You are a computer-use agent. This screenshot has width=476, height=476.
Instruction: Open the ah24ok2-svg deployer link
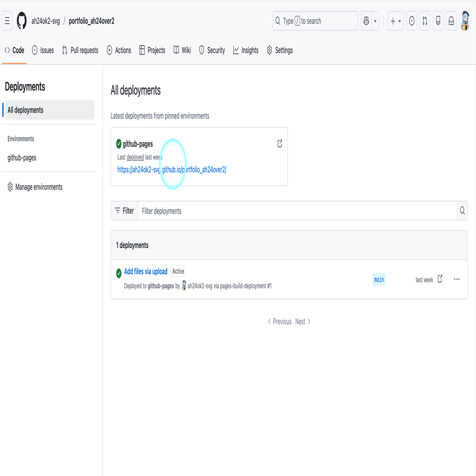tap(200, 286)
